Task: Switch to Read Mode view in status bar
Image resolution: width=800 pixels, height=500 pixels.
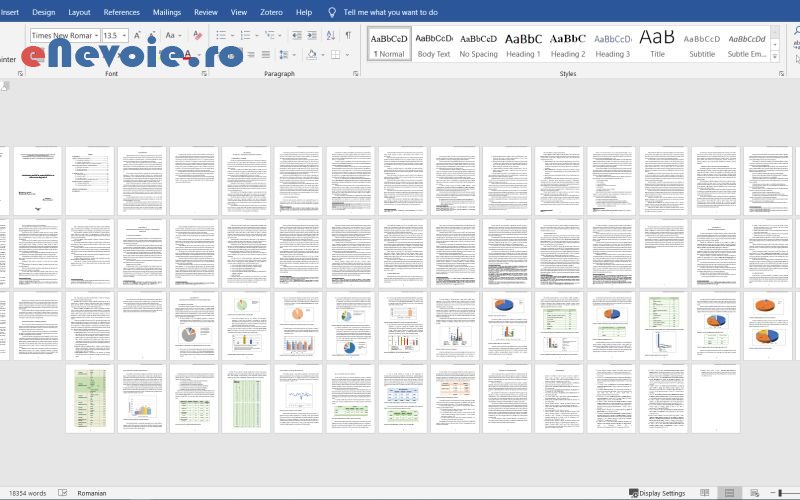Action: [x=705, y=493]
